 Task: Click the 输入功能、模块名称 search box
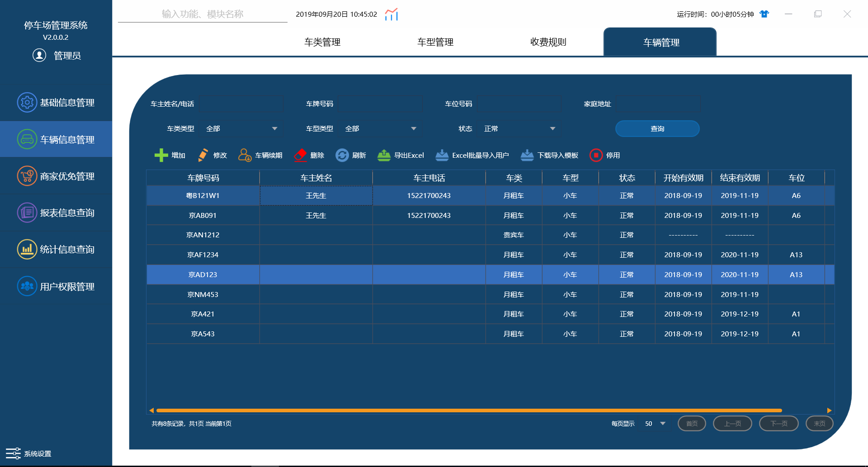[203, 14]
